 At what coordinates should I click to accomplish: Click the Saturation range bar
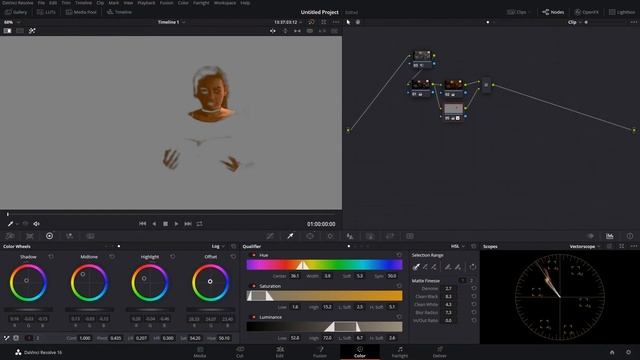click(x=324, y=296)
